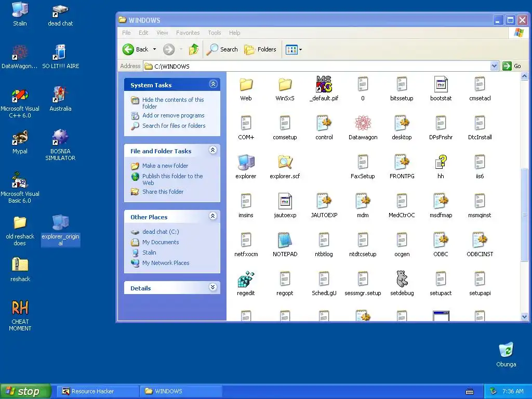Select the BOSNIA SIMULATOR desktop icon
Image resolution: width=532 pixels, height=399 pixels.
click(60, 137)
